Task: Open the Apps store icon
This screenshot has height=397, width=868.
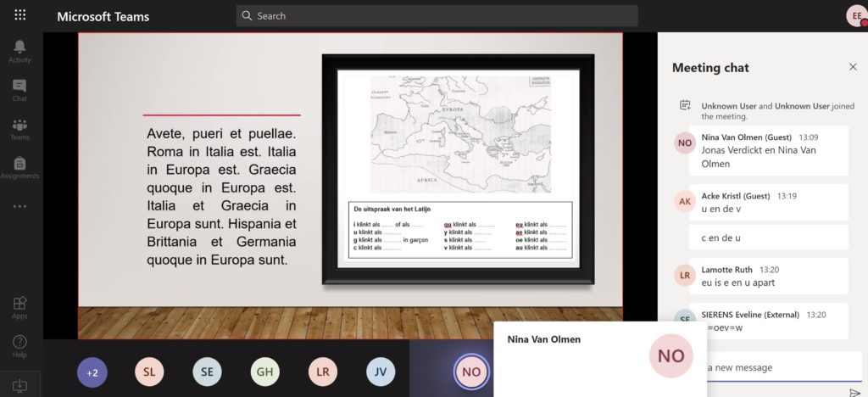Action: tap(19, 307)
